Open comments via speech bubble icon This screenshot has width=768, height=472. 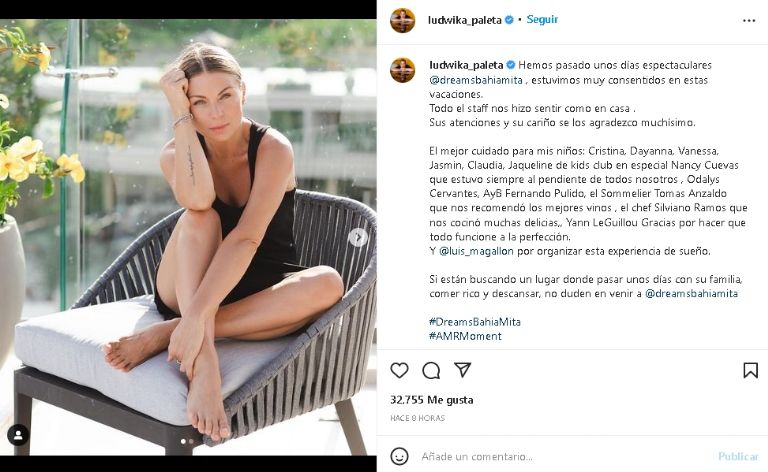coord(431,371)
